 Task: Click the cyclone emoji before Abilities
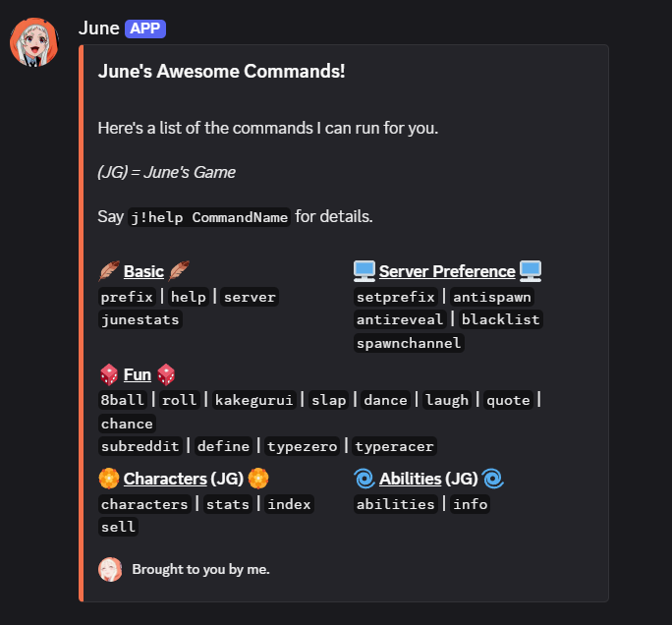364,479
